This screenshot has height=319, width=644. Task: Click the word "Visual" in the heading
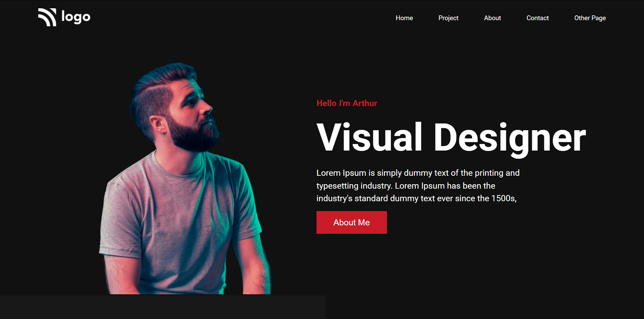coord(369,138)
